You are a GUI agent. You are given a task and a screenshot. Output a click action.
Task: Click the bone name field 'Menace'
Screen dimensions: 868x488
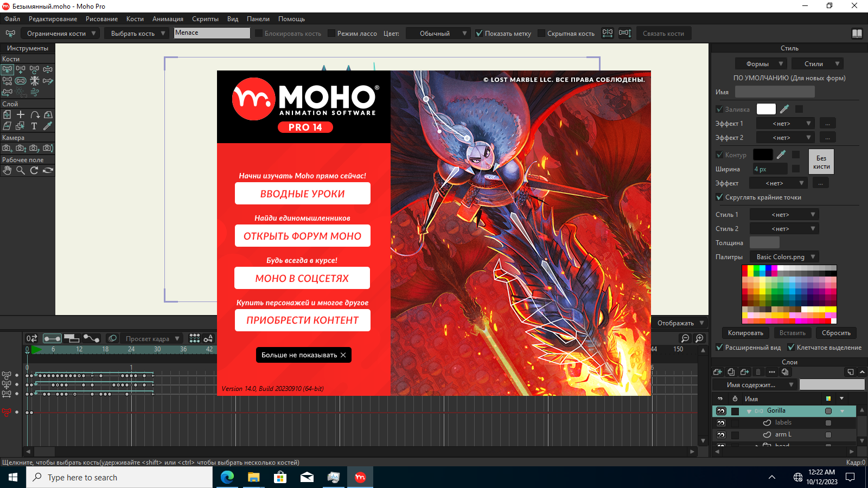pos(212,33)
